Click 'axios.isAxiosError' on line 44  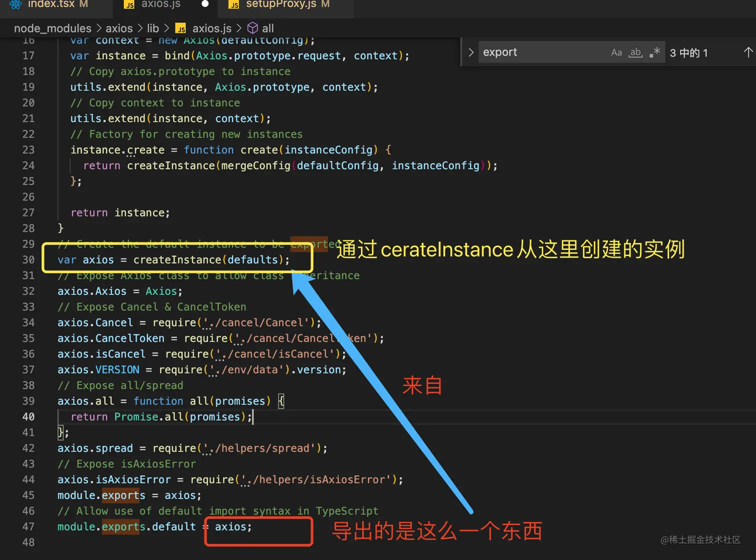click(114, 479)
